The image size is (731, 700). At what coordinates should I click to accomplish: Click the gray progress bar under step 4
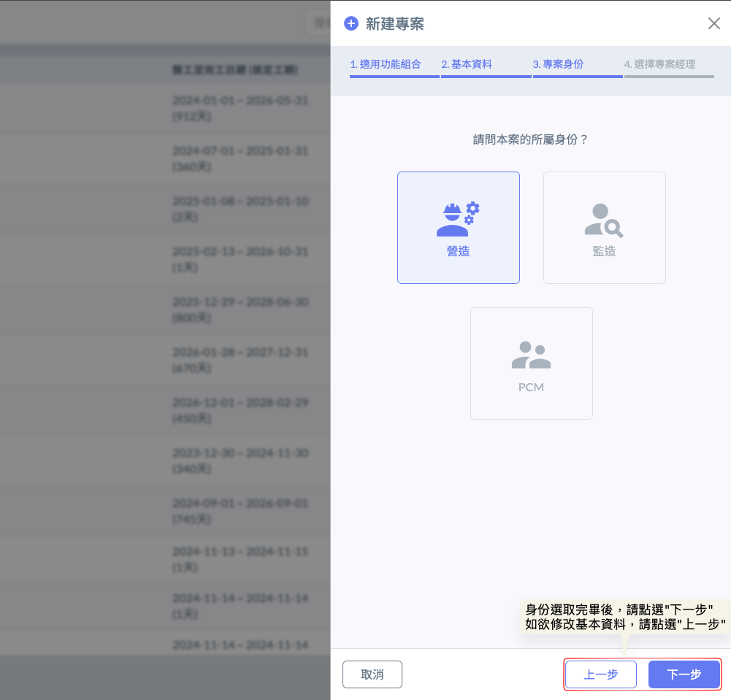pyautogui.click(x=669, y=76)
